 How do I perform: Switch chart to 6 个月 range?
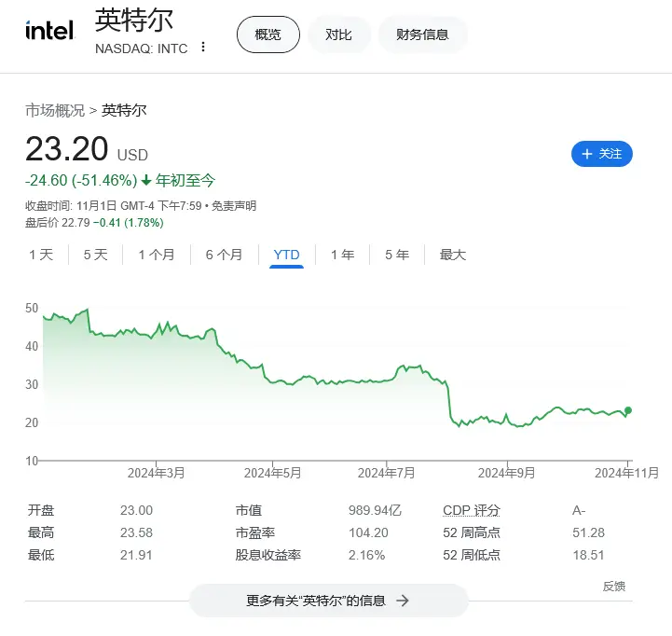pos(224,255)
